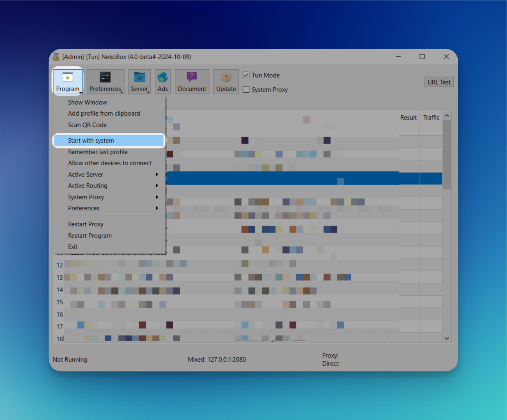The height and width of the screenshot is (420, 507).
Task: Expand the Preferences submenu in menu
Action: [x=109, y=208]
